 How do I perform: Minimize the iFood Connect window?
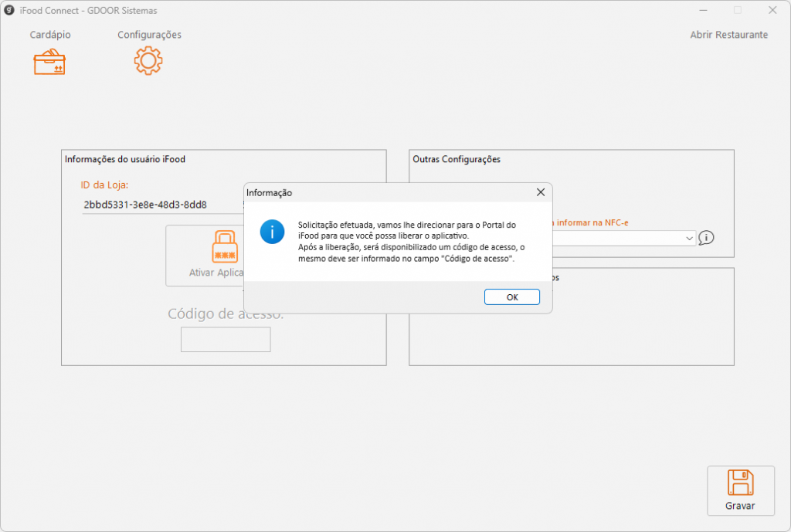tap(703, 10)
